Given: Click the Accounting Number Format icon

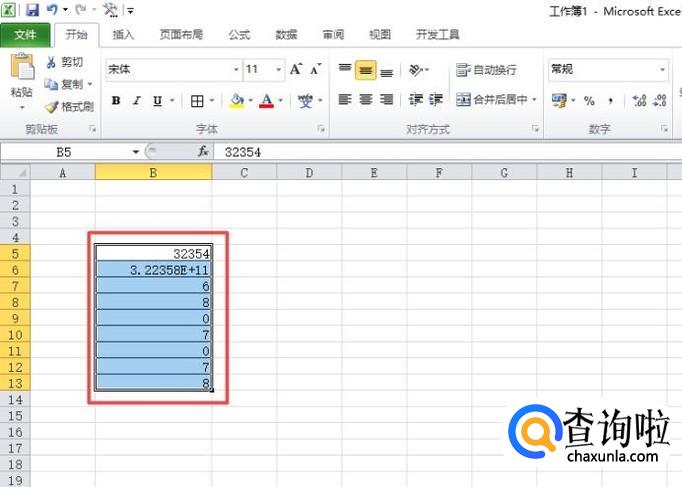Looking at the screenshot, I should coord(559,101).
